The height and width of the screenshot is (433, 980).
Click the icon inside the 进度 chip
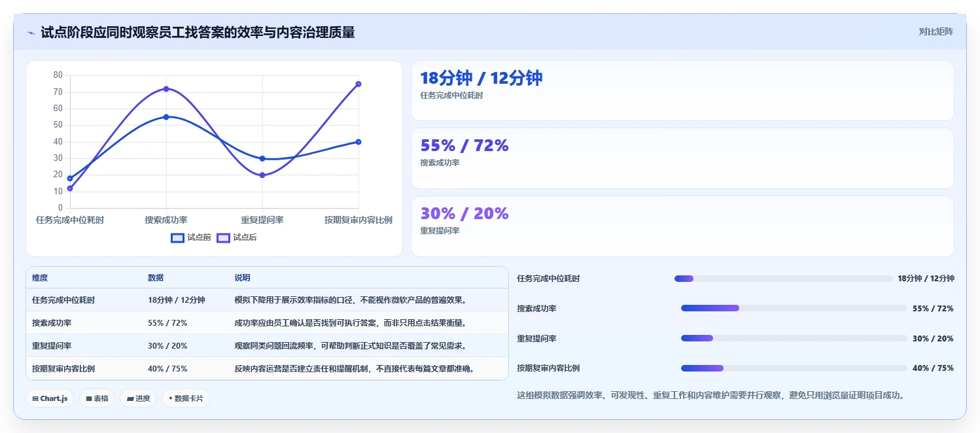point(130,398)
